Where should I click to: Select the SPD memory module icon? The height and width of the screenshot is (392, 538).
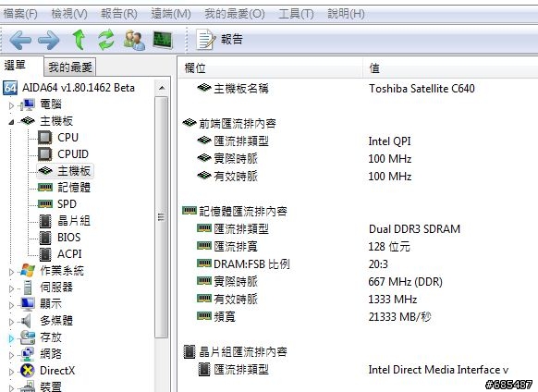pos(45,204)
